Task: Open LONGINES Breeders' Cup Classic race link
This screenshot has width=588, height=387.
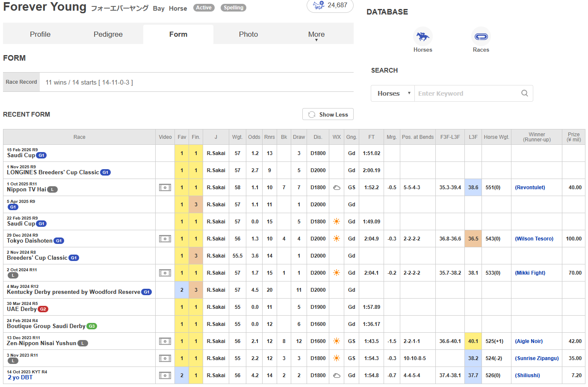Action: pyautogui.click(x=53, y=173)
